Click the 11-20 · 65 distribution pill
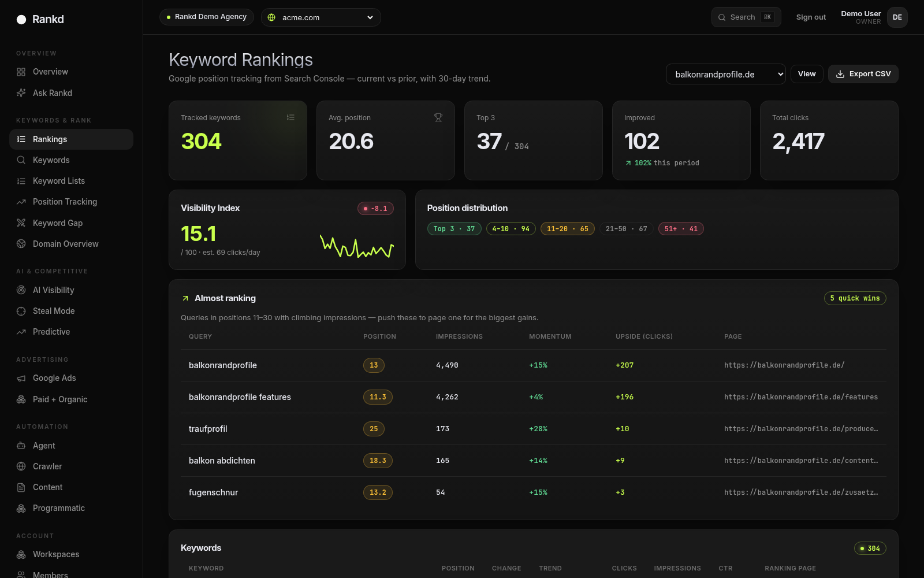924x578 pixels. pos(568,229)
